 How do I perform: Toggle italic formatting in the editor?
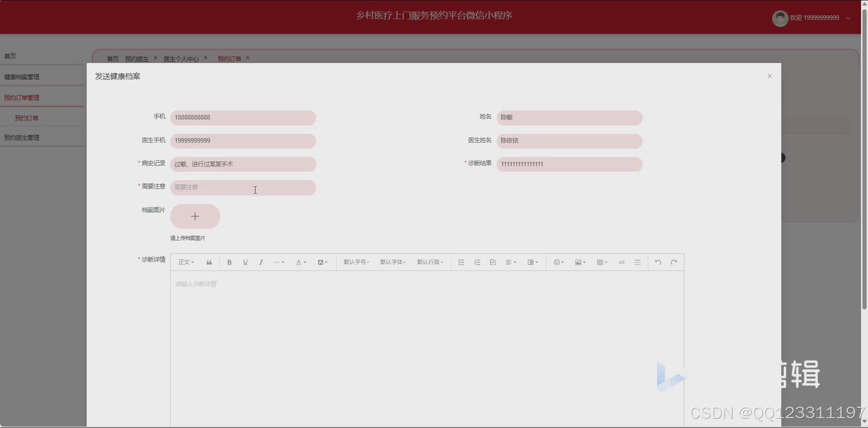tap(261, 262)
